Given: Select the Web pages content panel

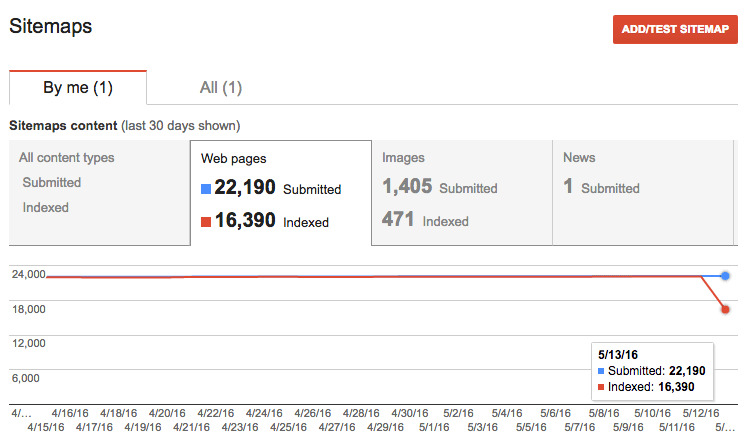Looking at the screenshot, I should (x=280, y=192).
